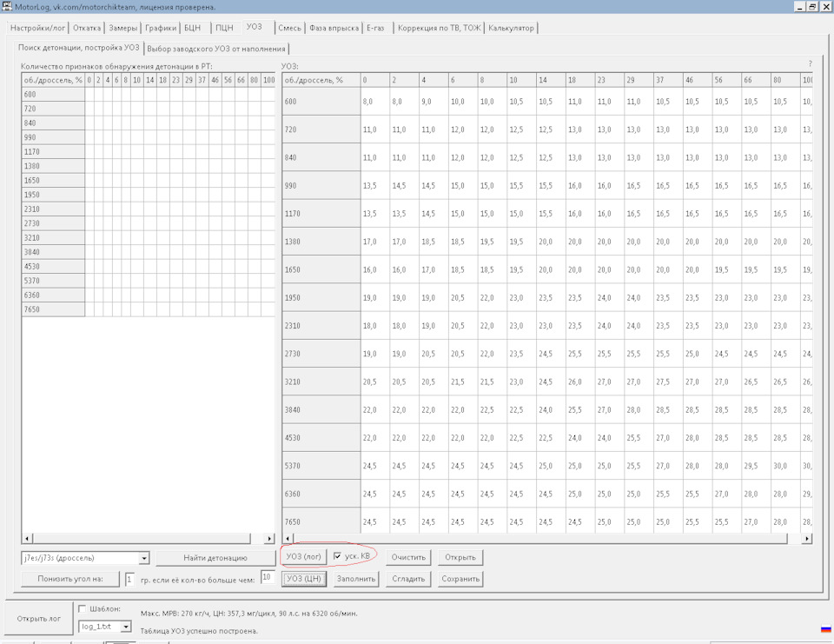Click the MotorLog application title icon
The image size is (834, 644).
(7, 6)
